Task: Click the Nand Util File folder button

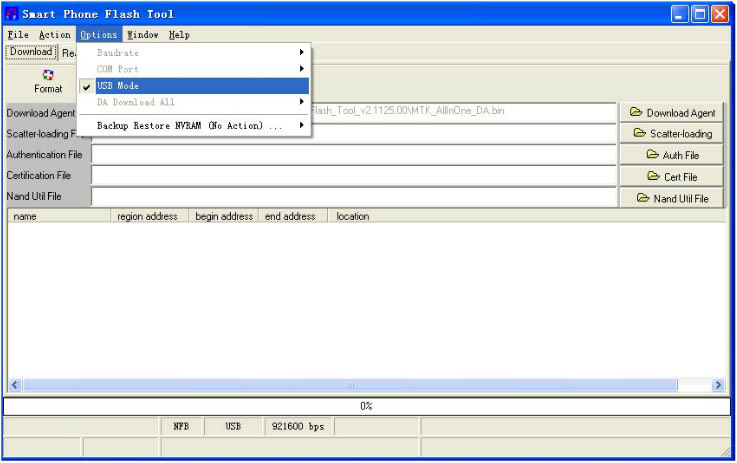Action: click(x=673, y=198)
